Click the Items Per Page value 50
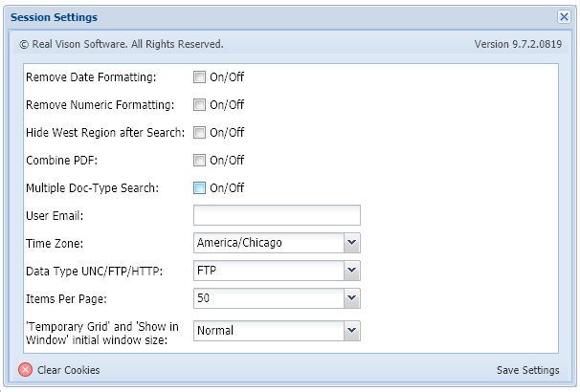Viewport: 580px width, 392px height. [x=268, y=299]
